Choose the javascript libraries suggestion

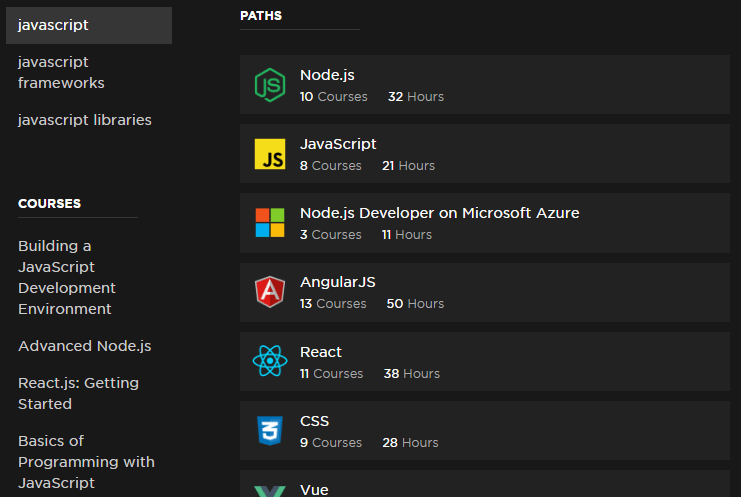click(85, 120)
